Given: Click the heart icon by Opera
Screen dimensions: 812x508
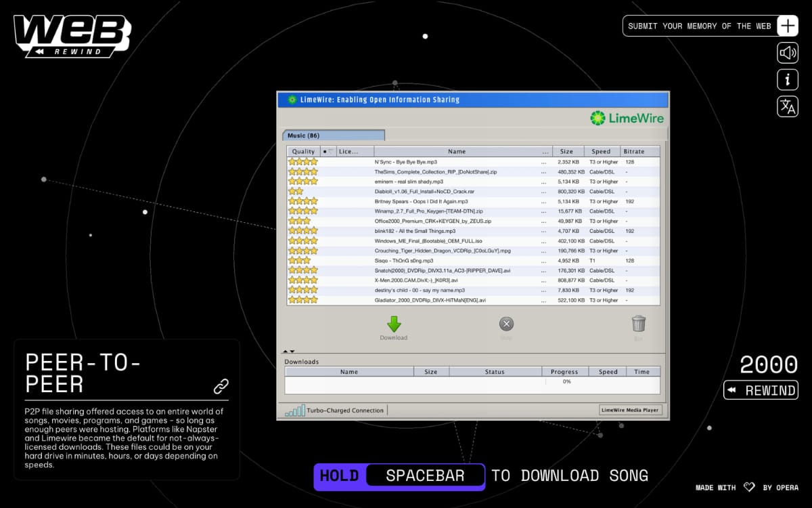Looking at the screenshot, I should point(749,487).
